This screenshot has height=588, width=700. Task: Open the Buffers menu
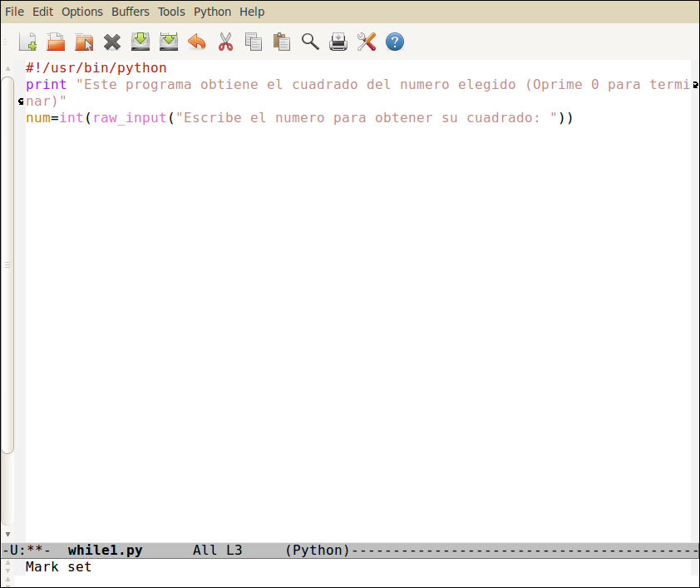click(x=131, y=12)
